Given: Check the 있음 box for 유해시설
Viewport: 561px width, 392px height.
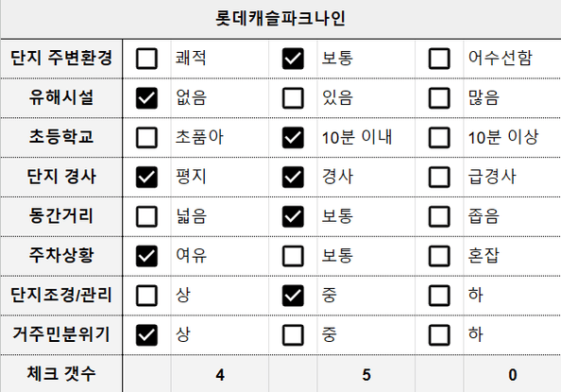Looking at the screenshot, I should [x=293, y=98].
